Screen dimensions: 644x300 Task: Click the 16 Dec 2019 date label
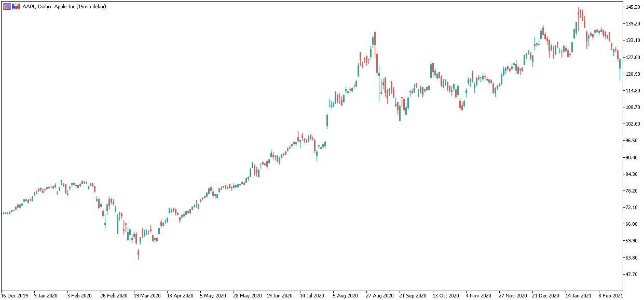coord(16,295)
